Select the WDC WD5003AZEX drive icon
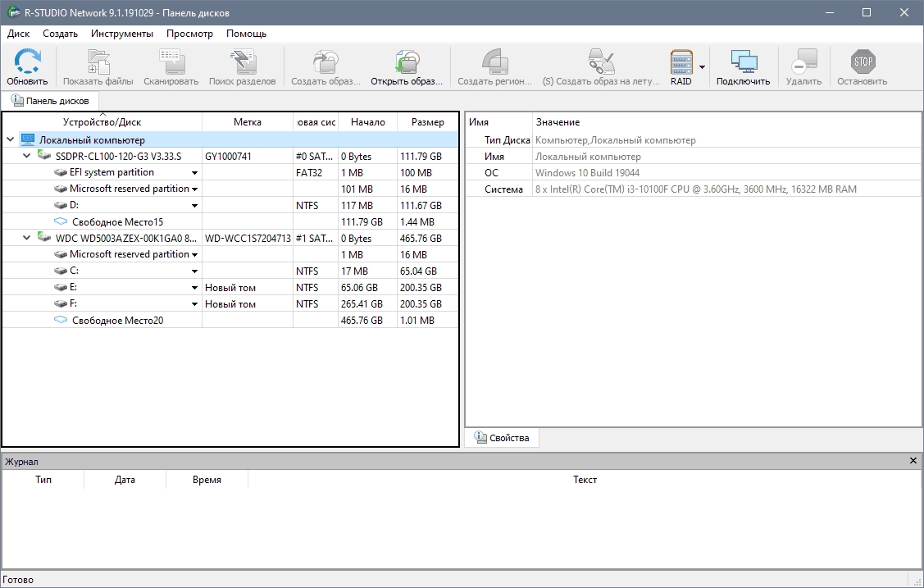The image size is (924, 588). 44,237
